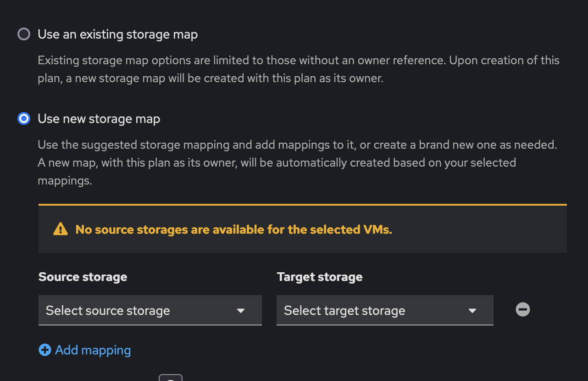Click the blue plus icon beside Add mapping

click(44, 350)
